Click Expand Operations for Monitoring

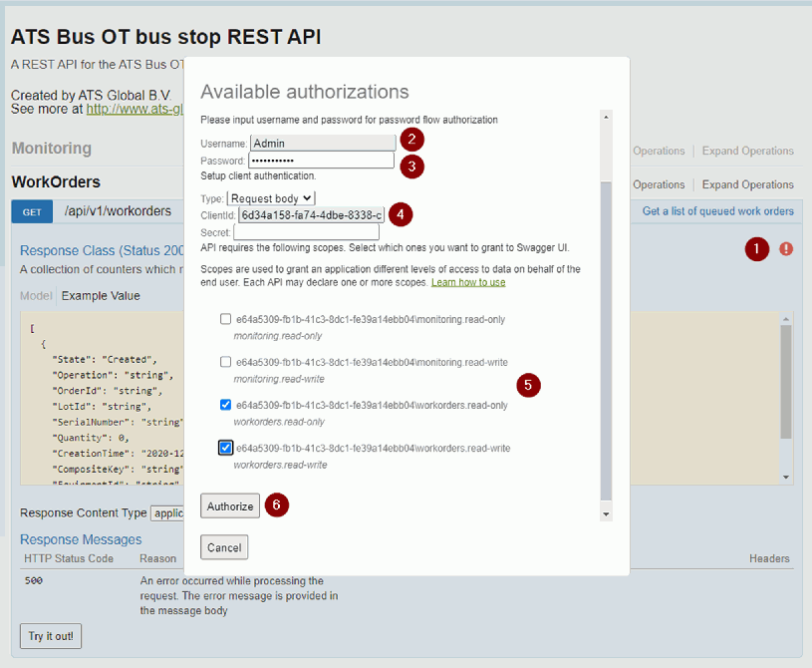pos(747,152)
